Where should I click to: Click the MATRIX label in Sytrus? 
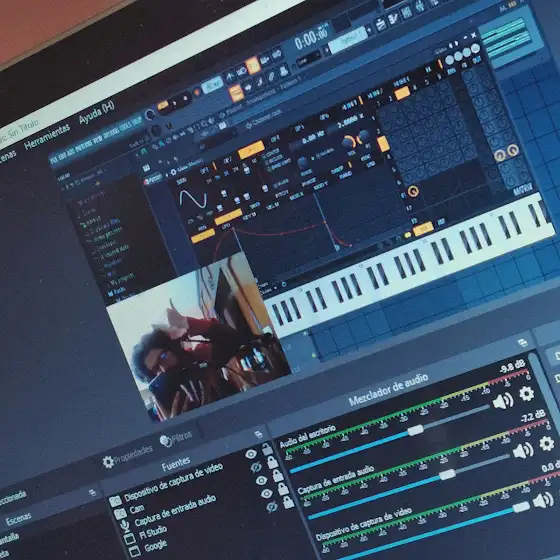[523, 190]
